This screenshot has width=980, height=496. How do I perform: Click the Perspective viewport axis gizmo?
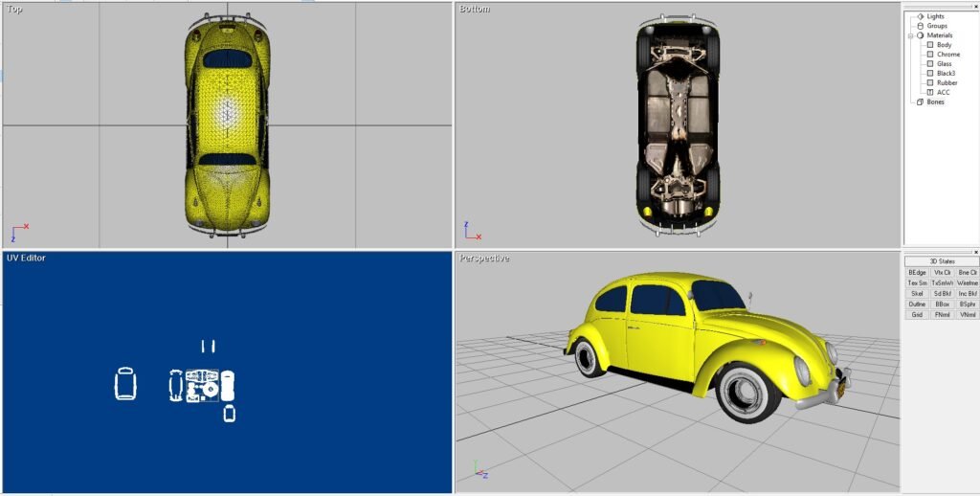480,472
